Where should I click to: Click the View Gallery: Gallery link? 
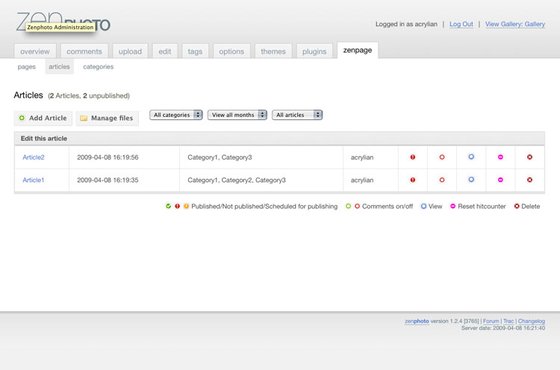[515, 24]
